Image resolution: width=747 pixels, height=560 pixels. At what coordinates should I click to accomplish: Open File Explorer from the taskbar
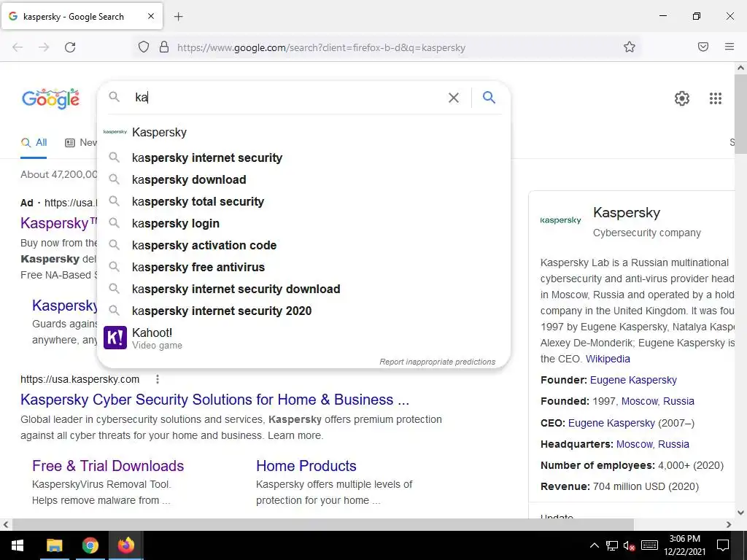pos(54,545)
